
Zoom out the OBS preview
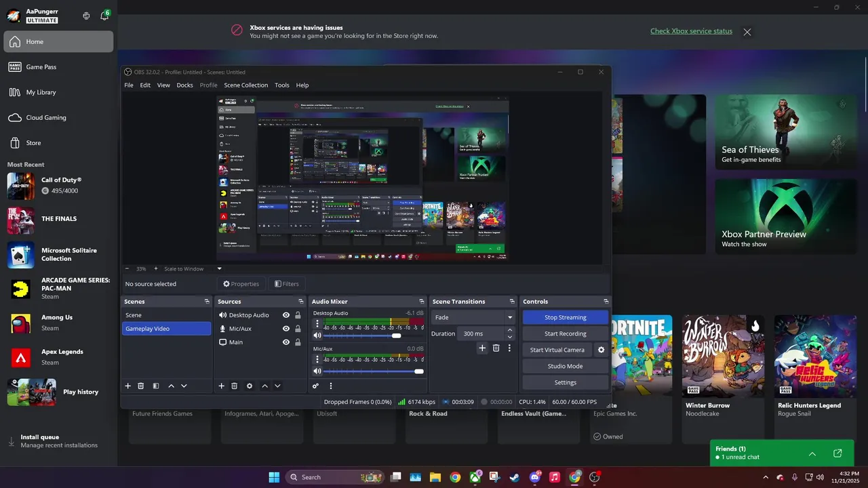pos(127,268)
